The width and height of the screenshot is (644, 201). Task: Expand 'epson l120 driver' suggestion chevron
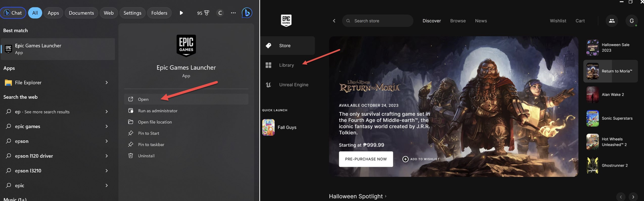coord(107,156)
